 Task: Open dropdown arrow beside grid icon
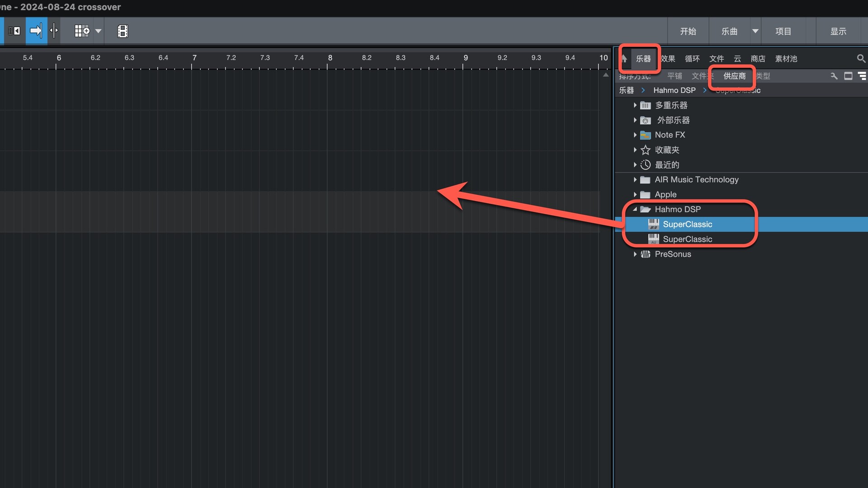(x=98, y=31)
